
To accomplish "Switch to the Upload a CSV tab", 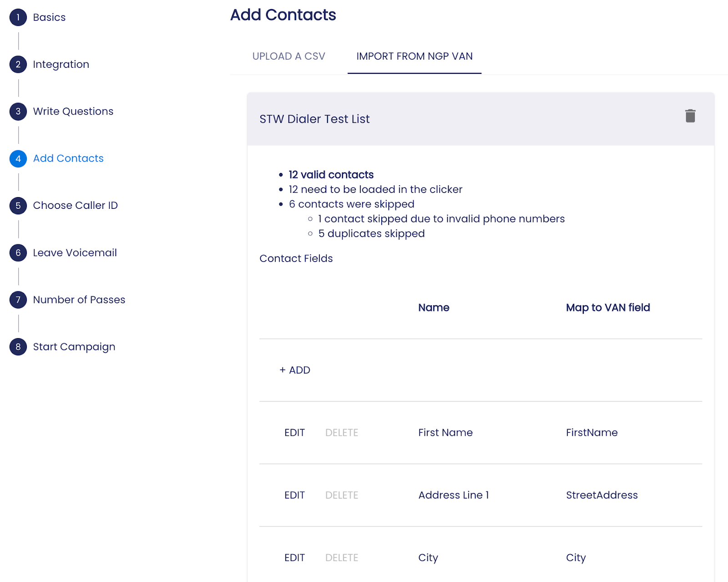I will [x=289, y=56].
